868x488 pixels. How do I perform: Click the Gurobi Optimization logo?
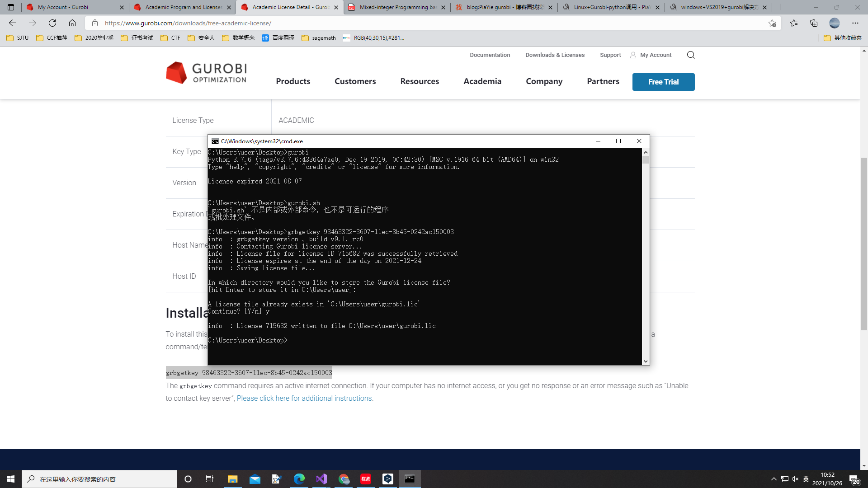[x=207, y=73]
